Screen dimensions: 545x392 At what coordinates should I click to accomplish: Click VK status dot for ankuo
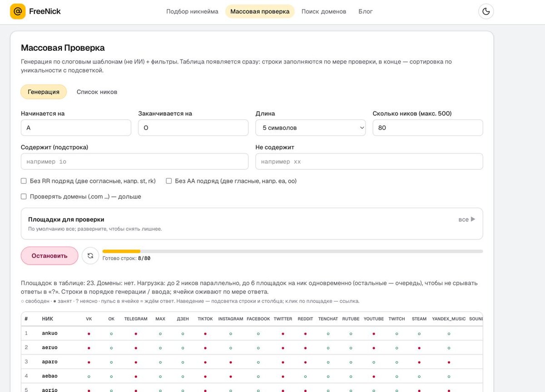[89, 334]
